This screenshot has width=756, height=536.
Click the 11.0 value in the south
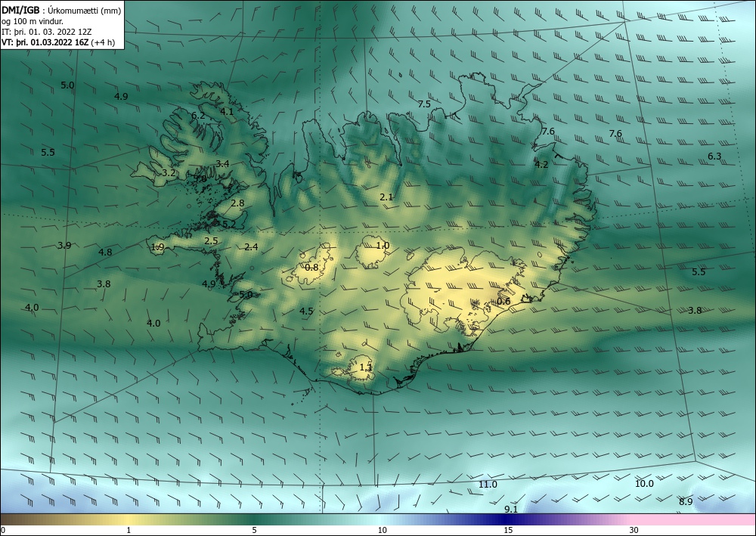point(488,485)
